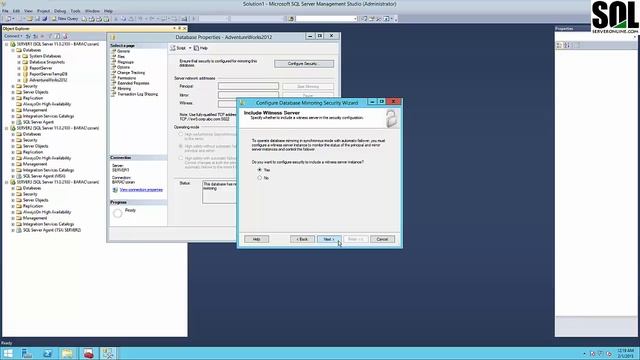Click the SSMS taskbar icon
This screenshot has height=360, width=640.
click(x=109, y=353)
